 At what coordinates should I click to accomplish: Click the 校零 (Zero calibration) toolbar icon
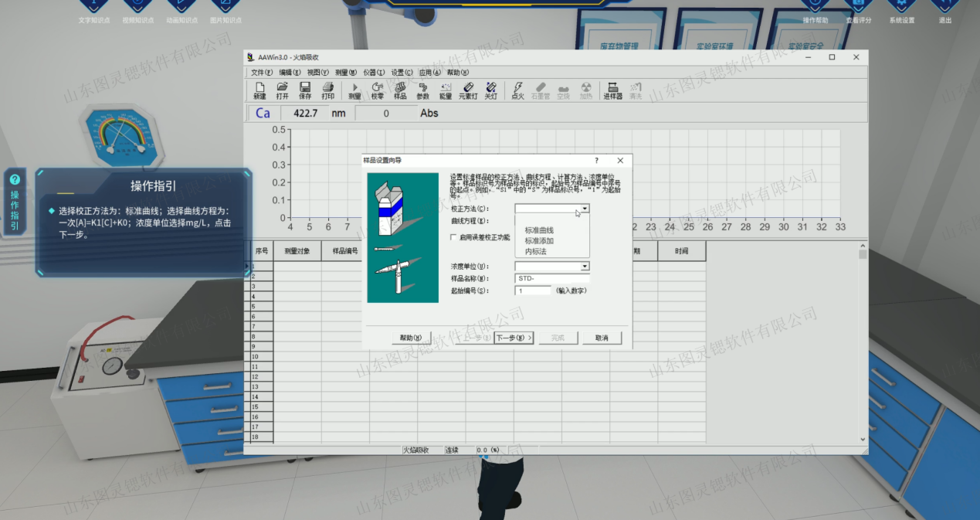pos(377,90)
